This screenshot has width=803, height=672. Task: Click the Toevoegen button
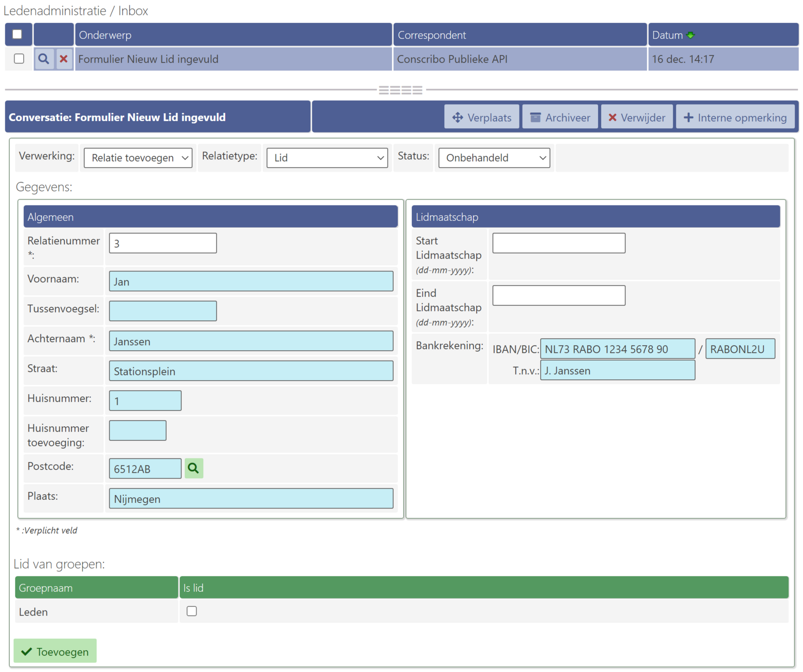tap(55, 651)
